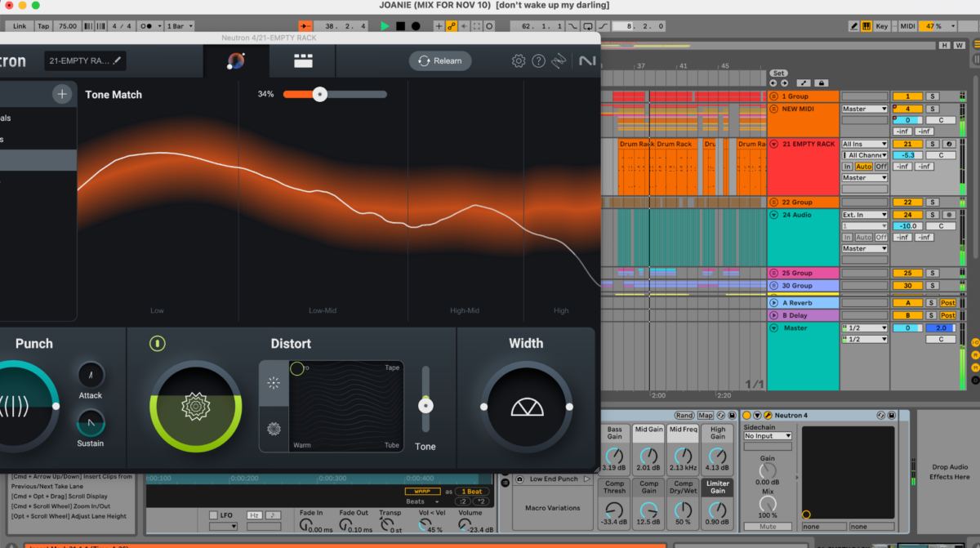Click Relearn button in Neutron

pyautogui.click(x=440, y=60)
